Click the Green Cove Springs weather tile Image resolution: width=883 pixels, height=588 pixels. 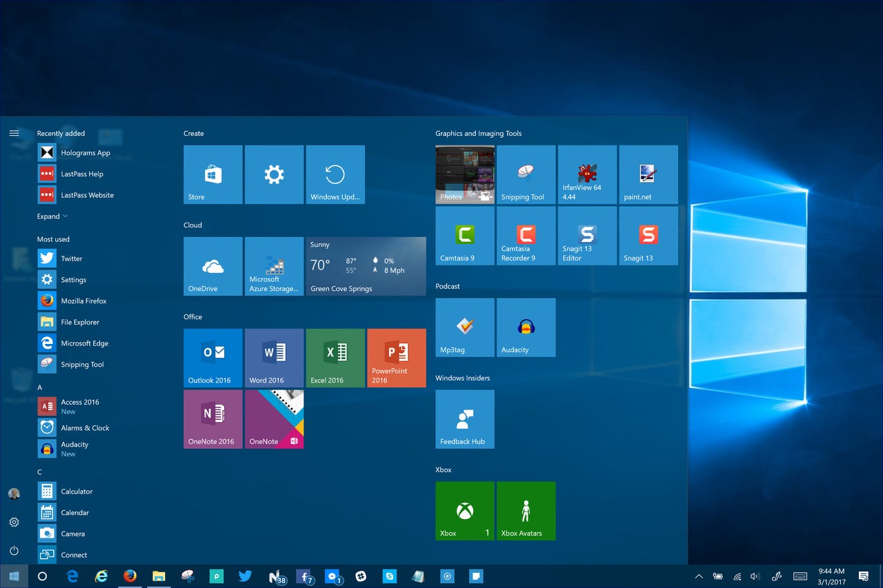366,266
